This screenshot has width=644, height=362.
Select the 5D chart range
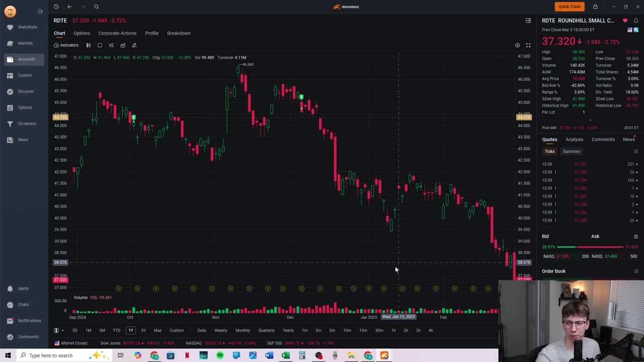75,330
